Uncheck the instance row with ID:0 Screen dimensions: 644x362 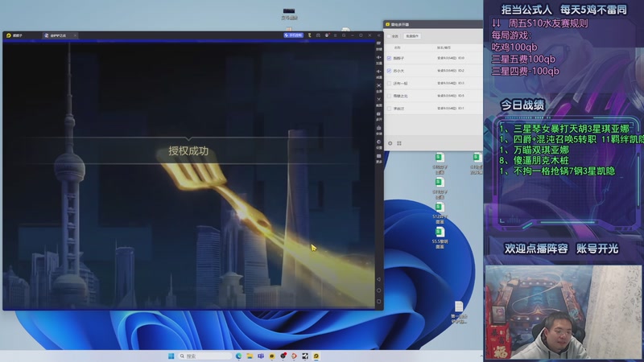click(389, 58)
